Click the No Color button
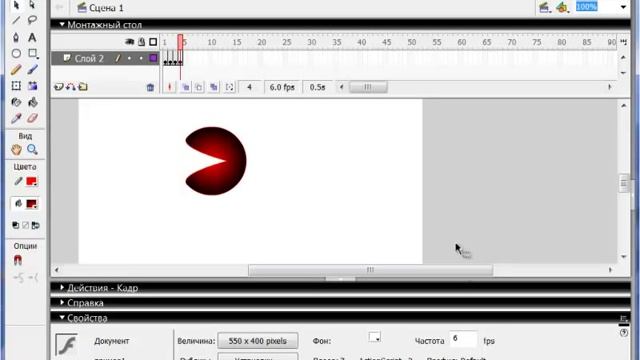This screenshot has height=360, width=640. pyautogui.click(x=25, y=225)
